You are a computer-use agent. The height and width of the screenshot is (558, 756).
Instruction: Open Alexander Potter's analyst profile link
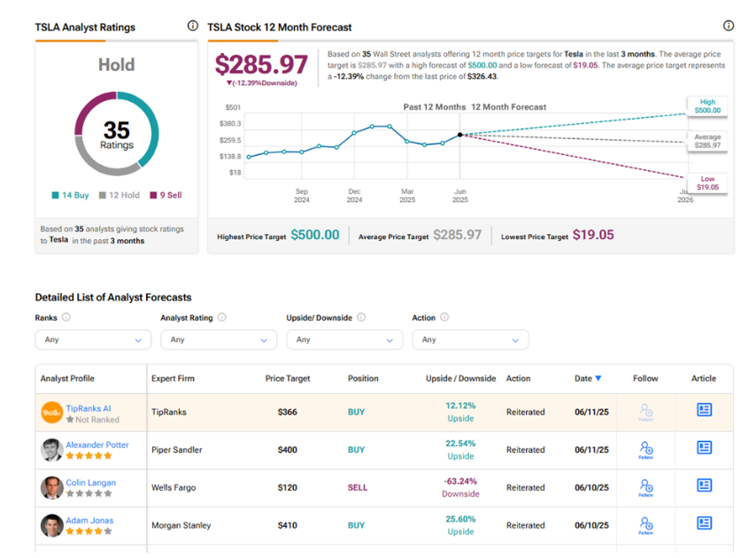click(x=97, y=445)
